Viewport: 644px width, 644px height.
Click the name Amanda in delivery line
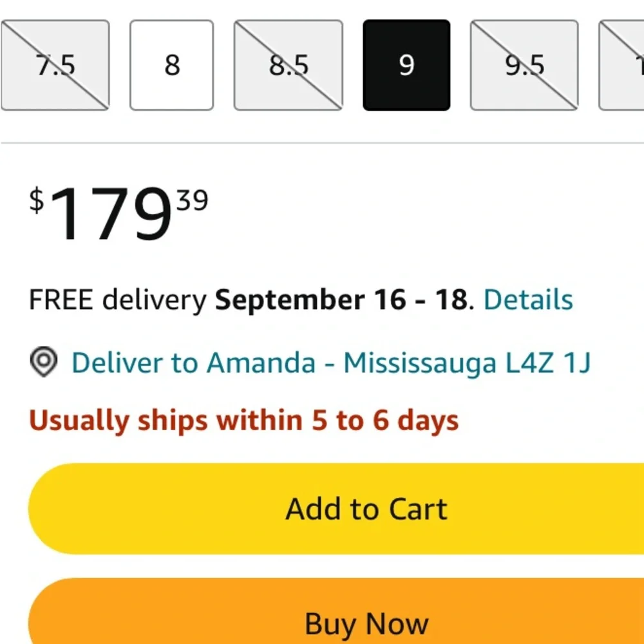(x=261, y=363)
